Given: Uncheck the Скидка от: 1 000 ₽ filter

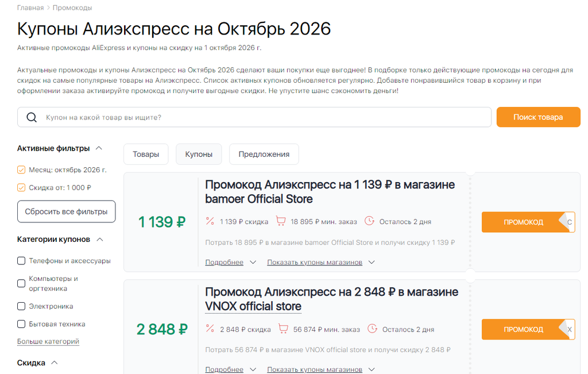Looking at the screenshot, I should point(21,187).
